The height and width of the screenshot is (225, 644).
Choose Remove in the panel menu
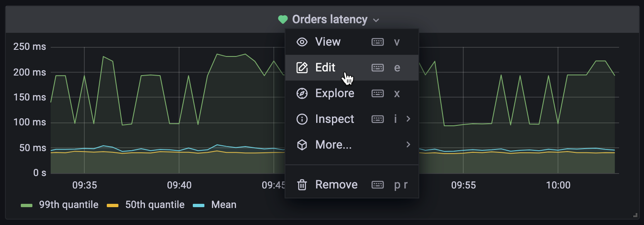coord(336,185)
